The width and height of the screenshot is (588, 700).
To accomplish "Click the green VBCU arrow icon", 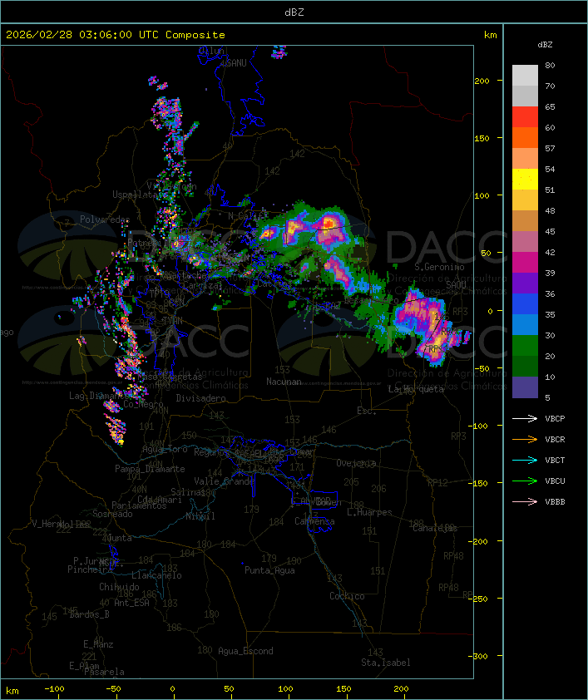I will point(525,481).
